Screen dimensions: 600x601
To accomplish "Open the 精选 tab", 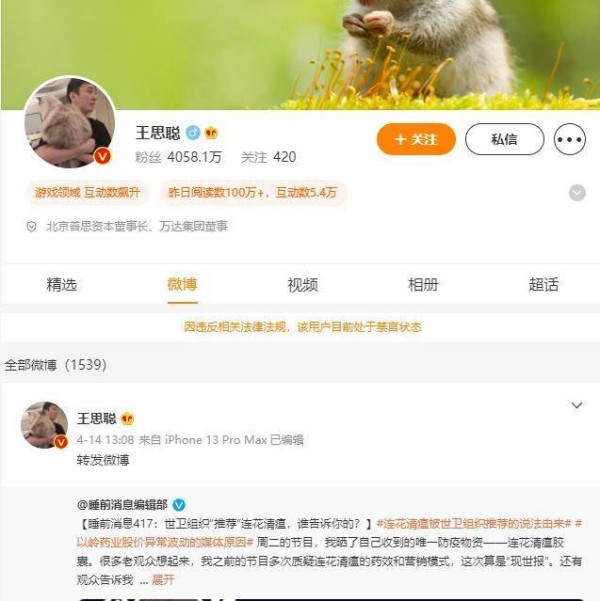I will point(62,285).
